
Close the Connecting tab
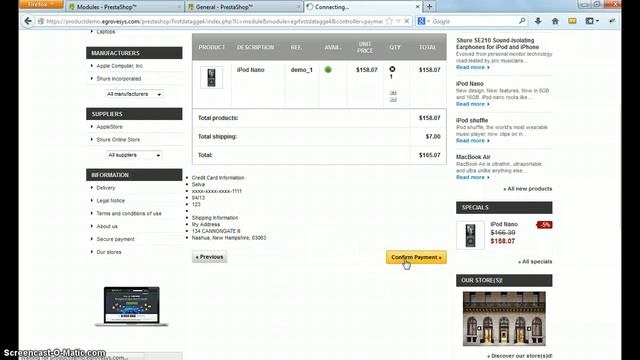(x=418, y=7)
